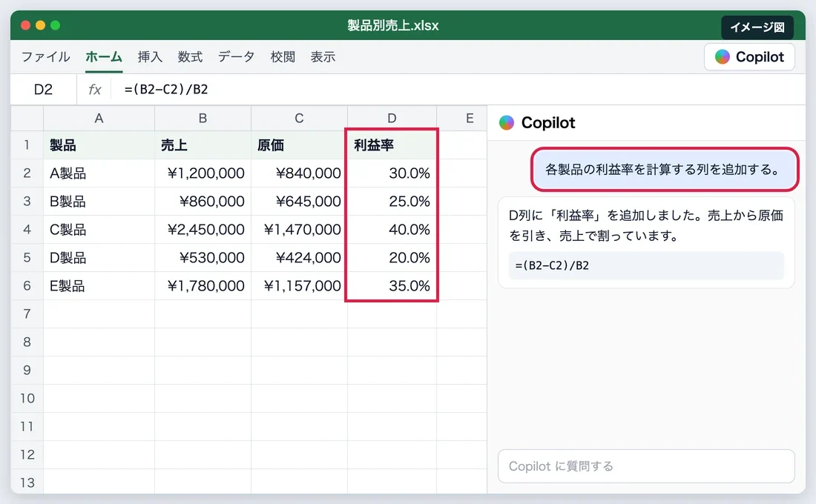Select the ホーム tab
Screen dimensions: 816x504
(x=104, y=56)
